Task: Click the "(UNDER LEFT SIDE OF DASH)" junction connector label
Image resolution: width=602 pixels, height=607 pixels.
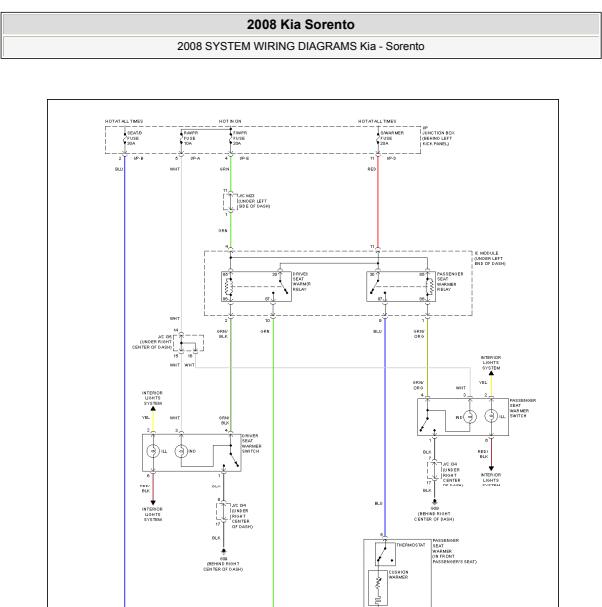Action: 253,204
